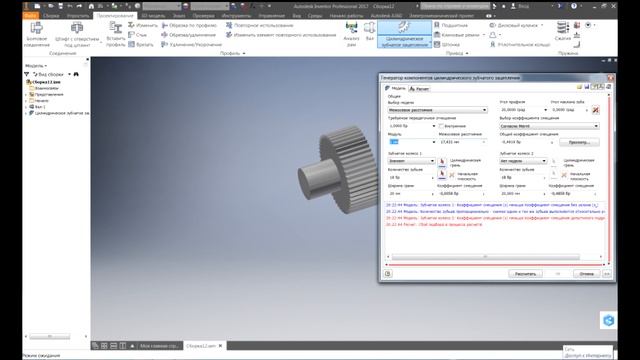This screenshot has height=360, width=640.
Task: Select Цилиндрическое зубчатое node in browser tree
Action: click(62, 113)
